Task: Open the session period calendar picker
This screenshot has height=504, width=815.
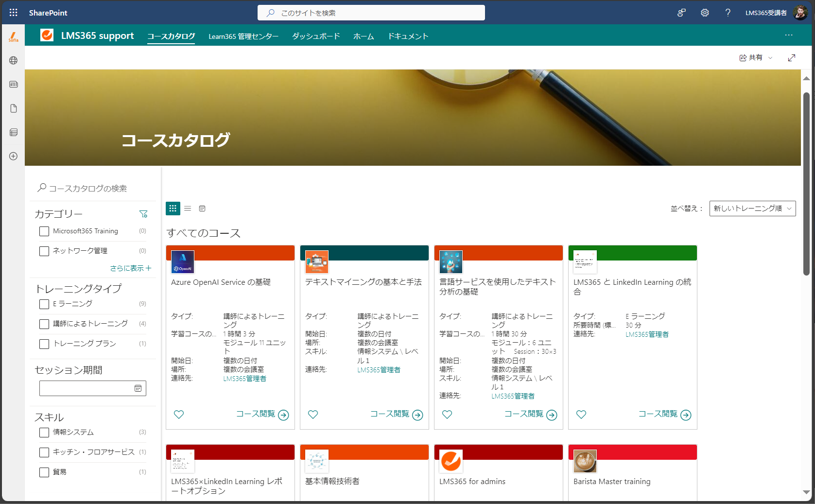Action: coord(138,388)
